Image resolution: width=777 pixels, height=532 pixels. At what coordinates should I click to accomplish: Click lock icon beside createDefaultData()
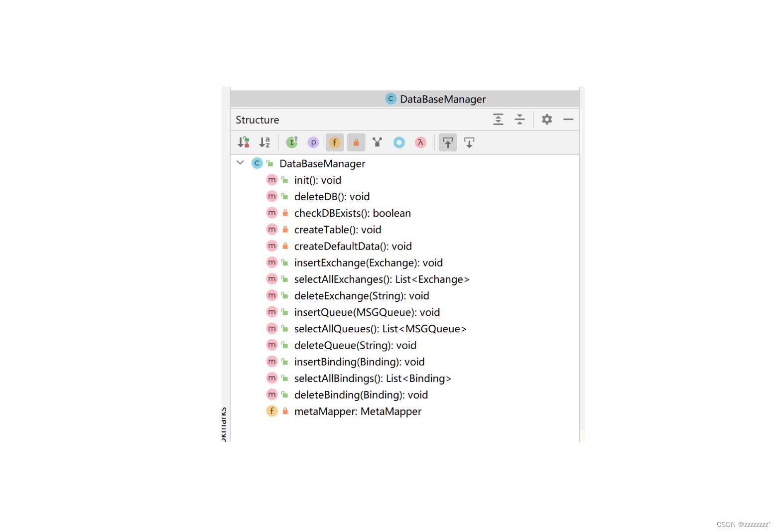point(285,246)
